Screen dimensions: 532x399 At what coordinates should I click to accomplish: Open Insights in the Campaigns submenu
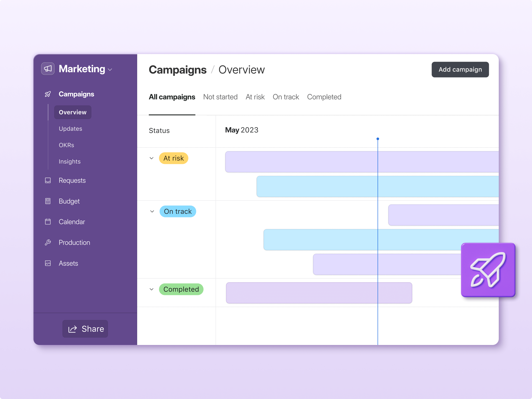coord(69,161)
